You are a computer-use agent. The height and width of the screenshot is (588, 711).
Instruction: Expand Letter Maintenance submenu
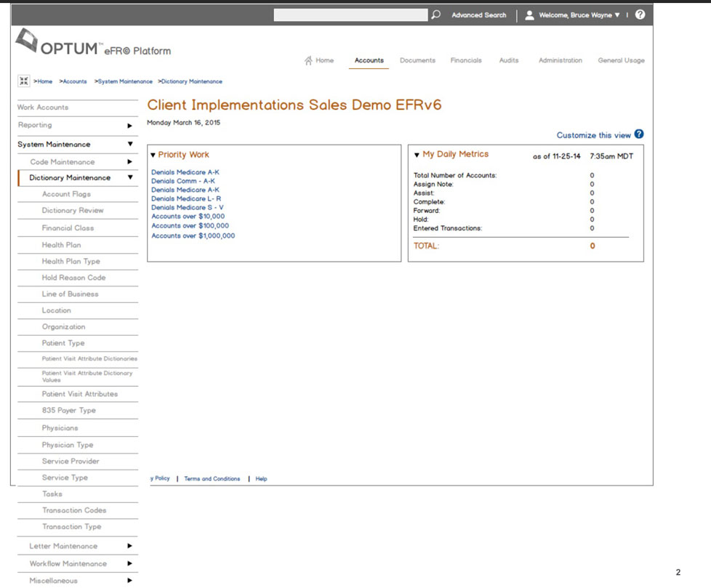129,546
